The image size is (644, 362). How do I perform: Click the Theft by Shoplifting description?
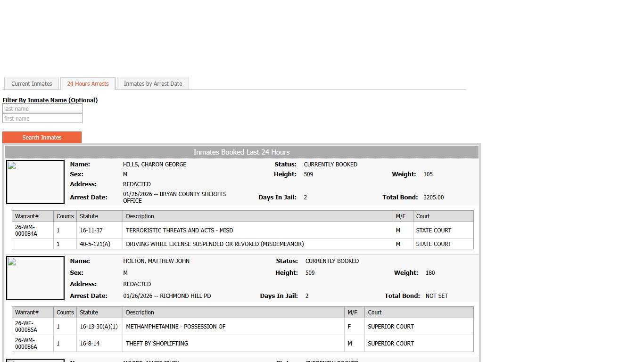coord(157,344)
